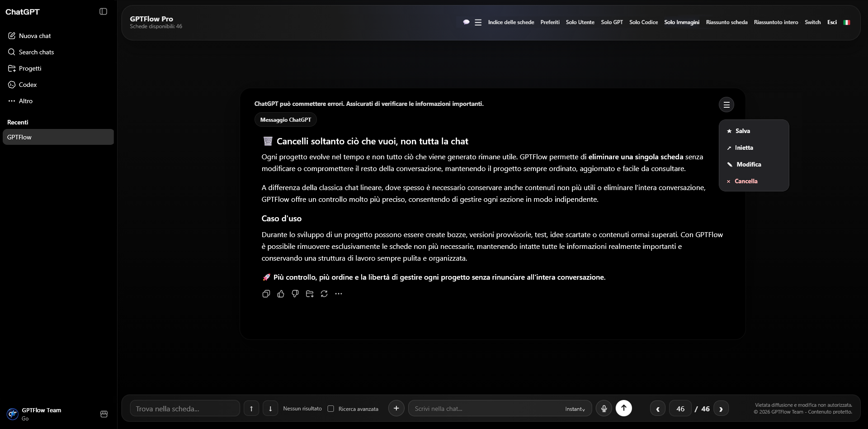Filter to Solo GPT
The width and height of the screenshot is (868, 429).
pyautogui.click(x=612, y=22)
